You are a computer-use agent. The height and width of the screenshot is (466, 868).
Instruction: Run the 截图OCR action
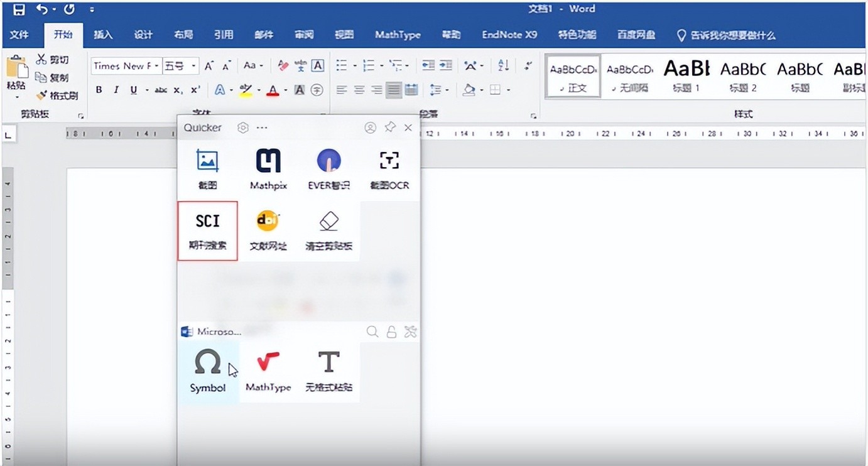[x=389, y=168]
